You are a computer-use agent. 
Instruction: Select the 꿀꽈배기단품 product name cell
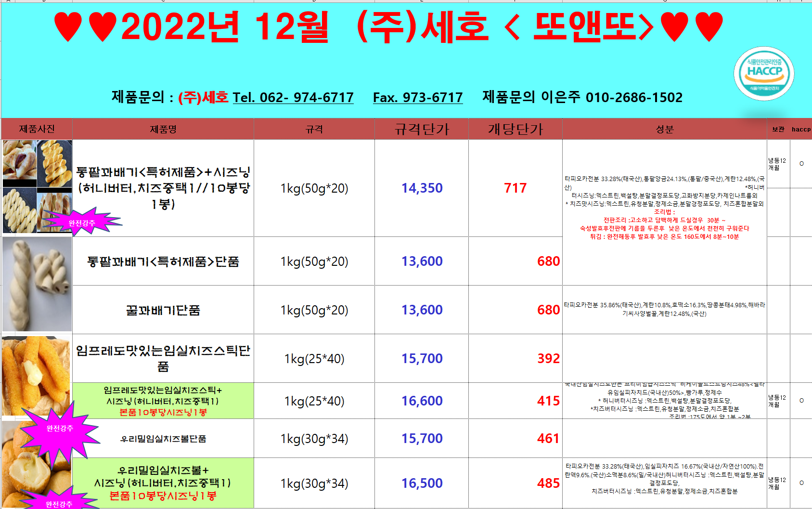click(x=163, y=310)
